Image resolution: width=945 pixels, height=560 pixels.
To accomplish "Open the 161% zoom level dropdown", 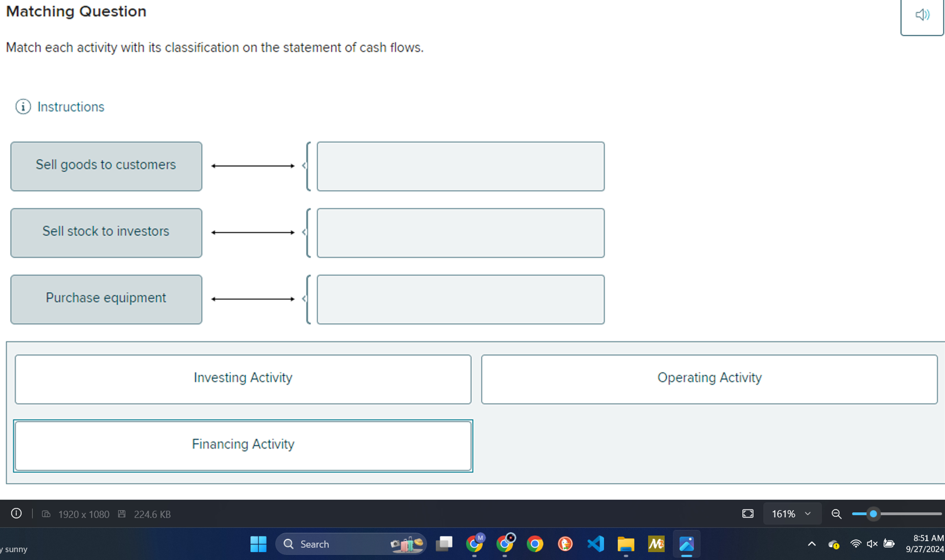I will coord(792,514).
